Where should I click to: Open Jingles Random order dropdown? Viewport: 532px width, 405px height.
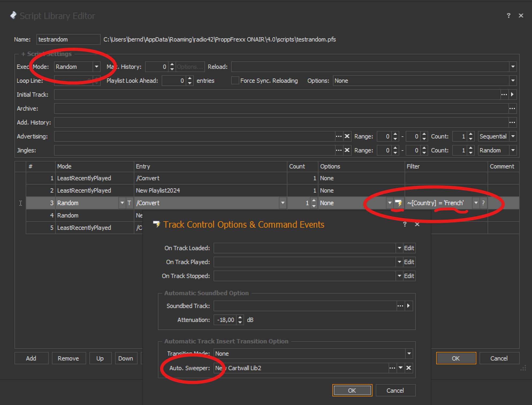tap(513, 150)
